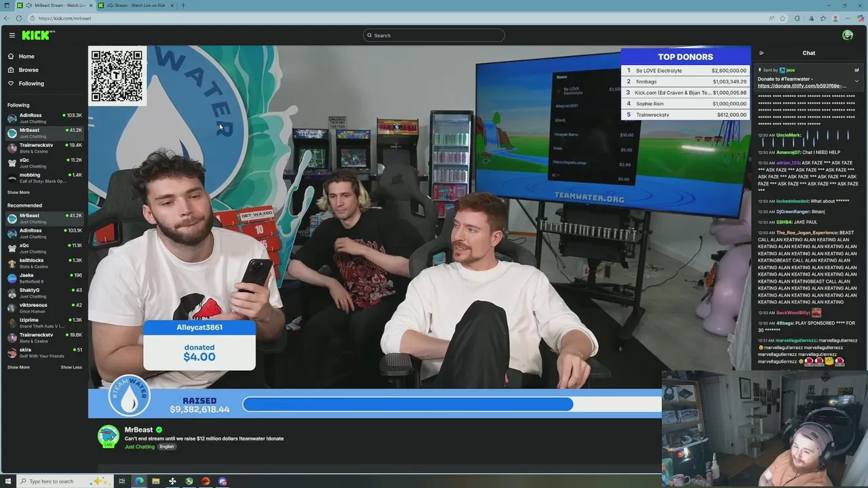Viewport: 868px width, 488px height.
Task: Open MrBeast channel name link
Action: (138, 430)
